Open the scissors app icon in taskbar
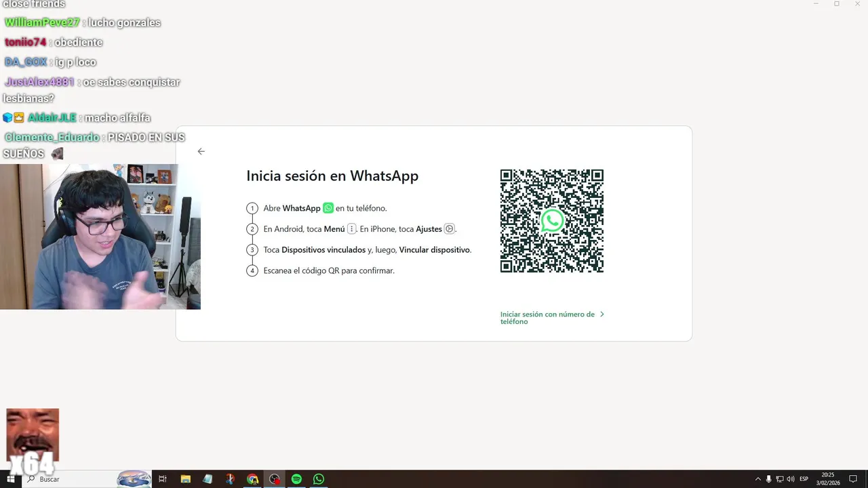This screenshot has height=488, width=868. tap(230, 479)
